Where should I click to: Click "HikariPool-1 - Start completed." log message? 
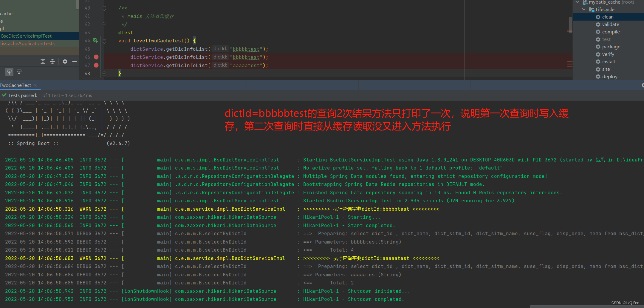click(x=349, y=225)
